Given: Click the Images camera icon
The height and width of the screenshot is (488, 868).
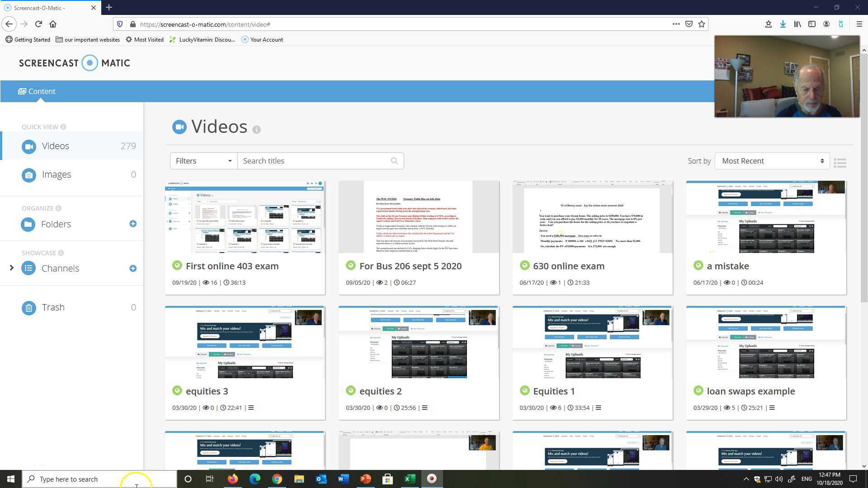Looking at the screenshot, I should point(28,175).
